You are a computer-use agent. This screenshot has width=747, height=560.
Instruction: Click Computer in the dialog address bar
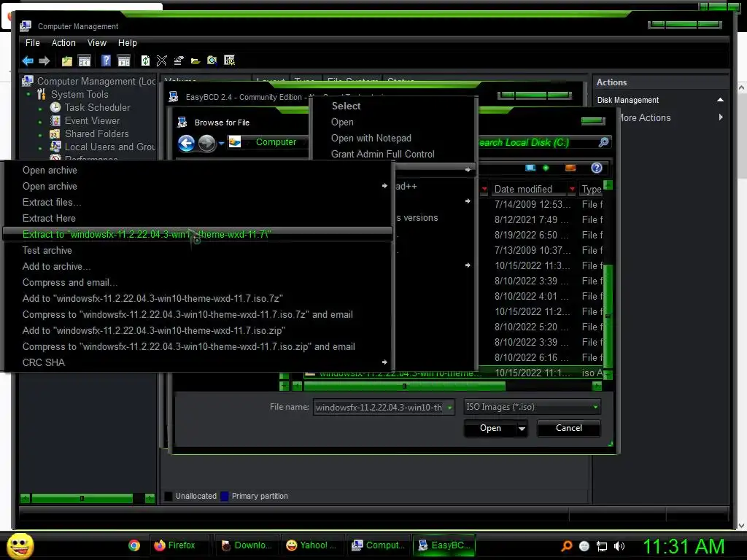(x=276, y=142)
